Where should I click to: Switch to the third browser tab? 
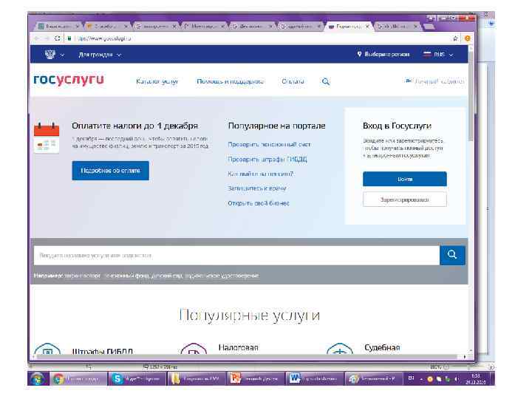pyautogui.click(x=154, y=26)
